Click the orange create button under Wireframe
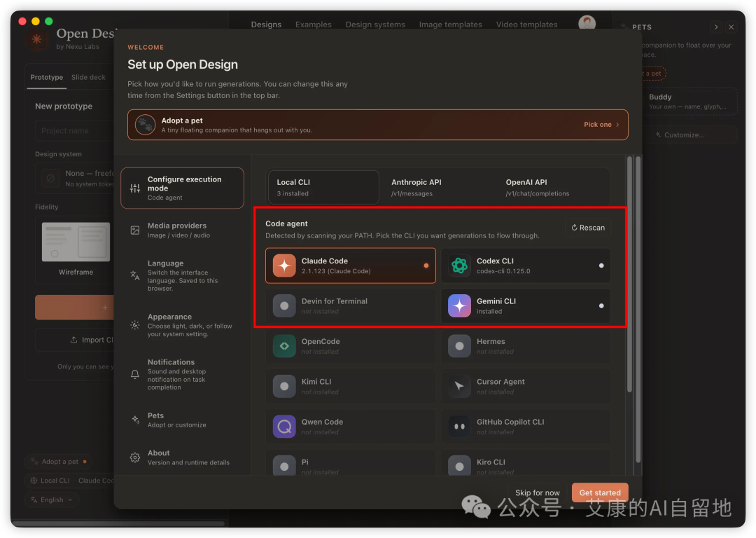756x538 pixels. click(x=75, y=308)
